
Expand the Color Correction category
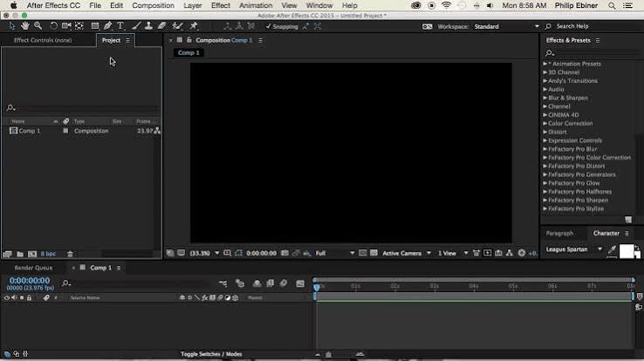click(x=545, y=124)
